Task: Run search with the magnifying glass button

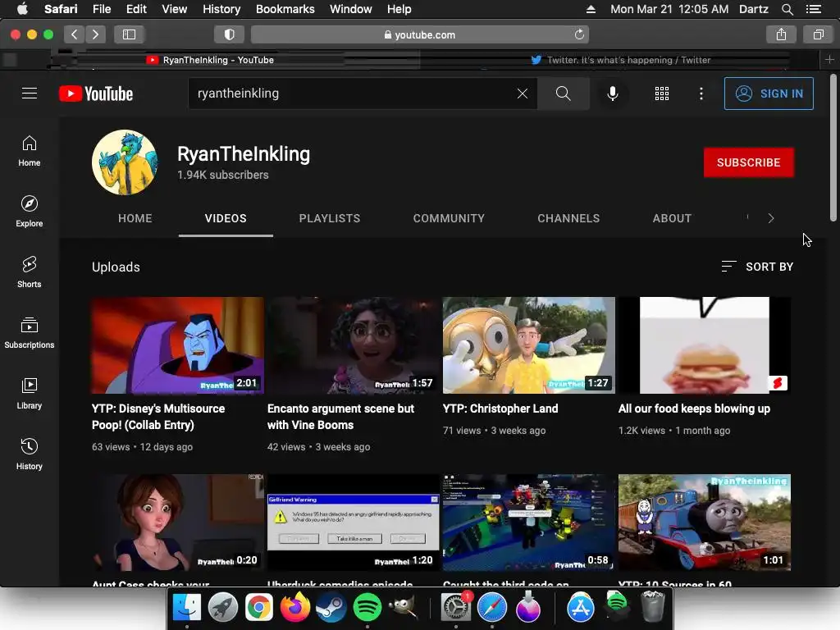Action: [563, 94]
